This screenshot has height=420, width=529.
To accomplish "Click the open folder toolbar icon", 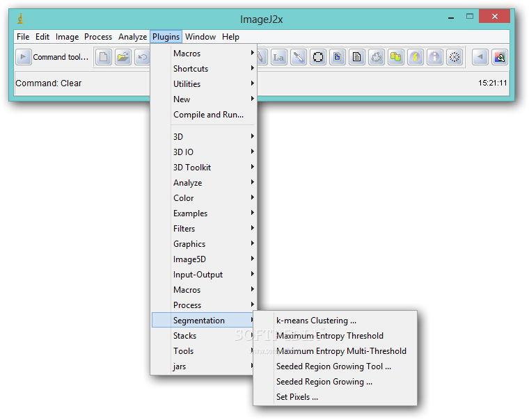I will [123, 57].
